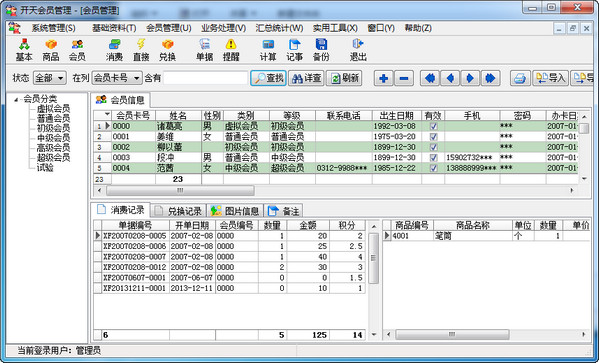Screen dimensions: 599x363
Task: Open the 会员管理(U) menu
Action: tap(168, 28)
